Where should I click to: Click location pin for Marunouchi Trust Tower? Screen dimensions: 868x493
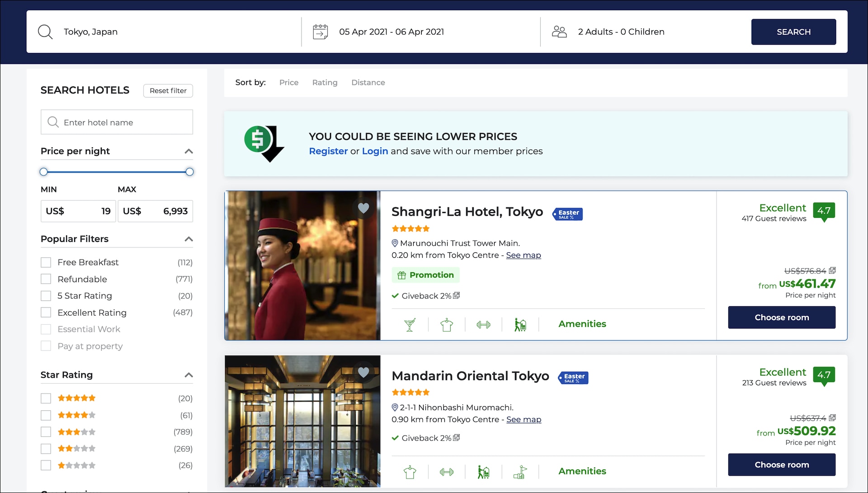pos(395,243)
